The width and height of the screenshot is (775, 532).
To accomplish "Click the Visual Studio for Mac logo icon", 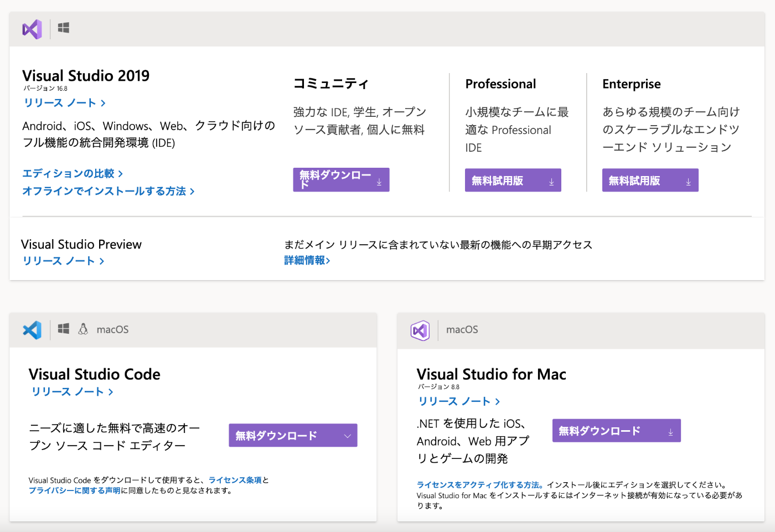I will (x=420, y=330).
